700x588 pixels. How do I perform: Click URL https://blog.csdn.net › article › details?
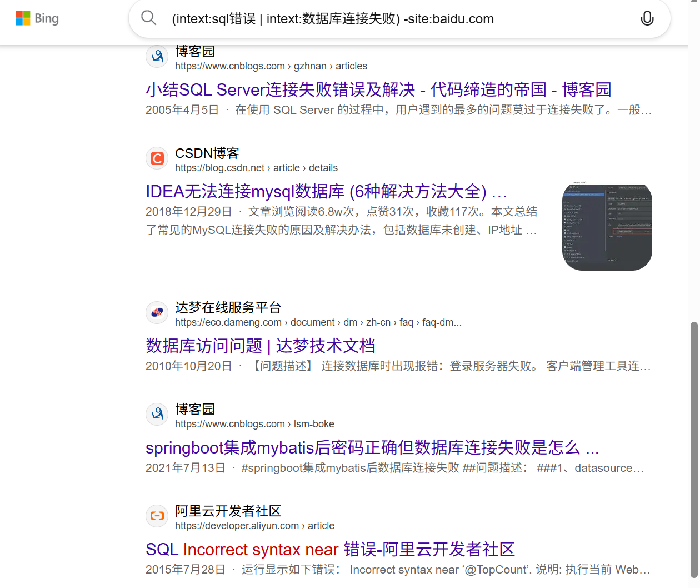click(256, 168)
